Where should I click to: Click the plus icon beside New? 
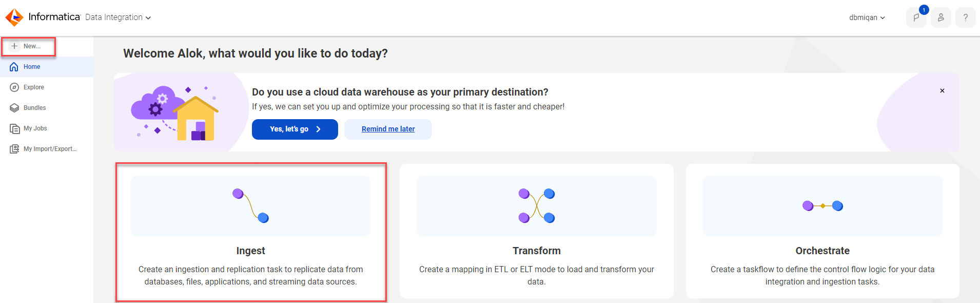point(14,46)
